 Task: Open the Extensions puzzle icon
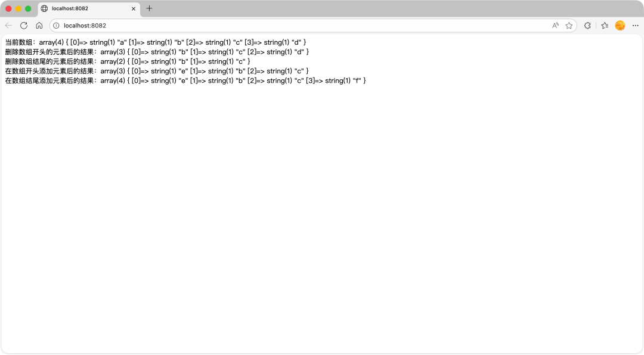coord(587,26)
